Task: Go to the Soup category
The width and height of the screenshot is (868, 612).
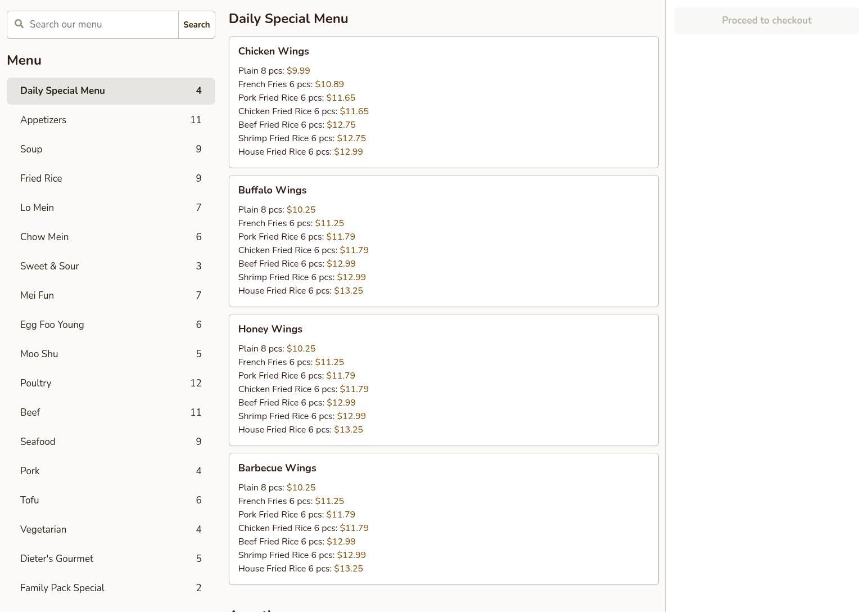Action: (x=111, y=150)
